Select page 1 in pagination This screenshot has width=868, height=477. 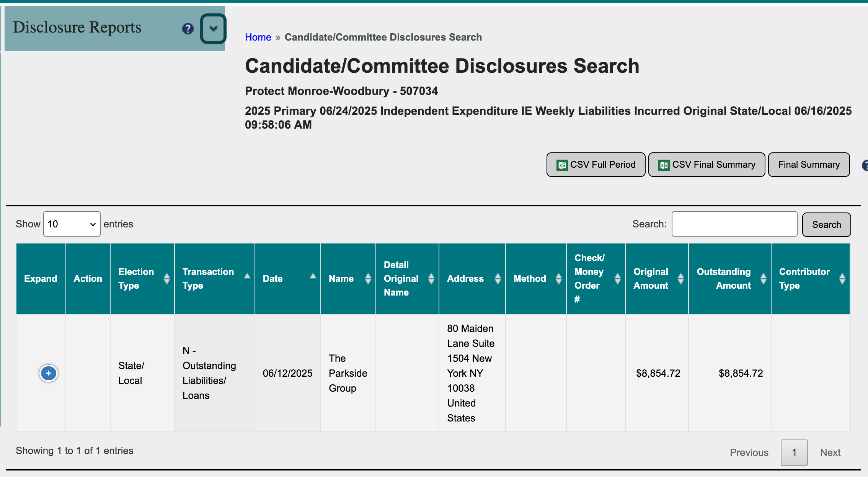tap(794, 452)
